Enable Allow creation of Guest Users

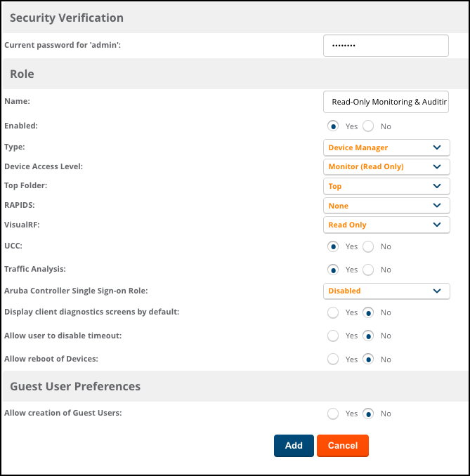[x=333, y=414]
